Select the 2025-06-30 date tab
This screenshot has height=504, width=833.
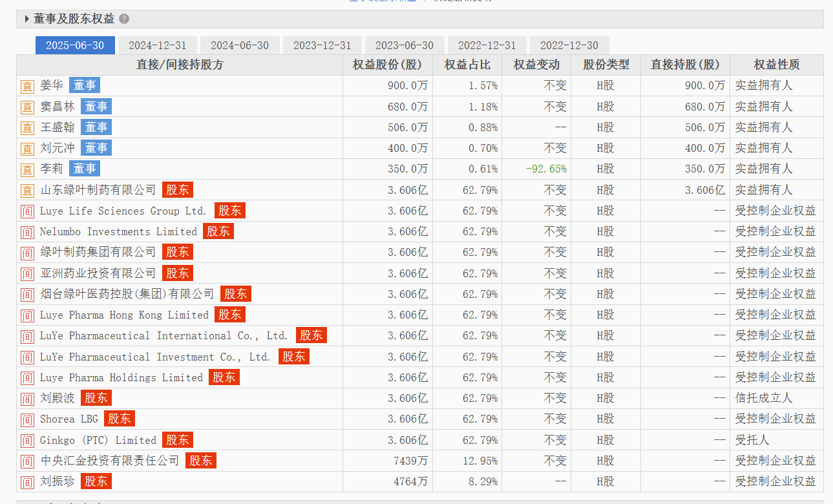(x=75, y=45)
